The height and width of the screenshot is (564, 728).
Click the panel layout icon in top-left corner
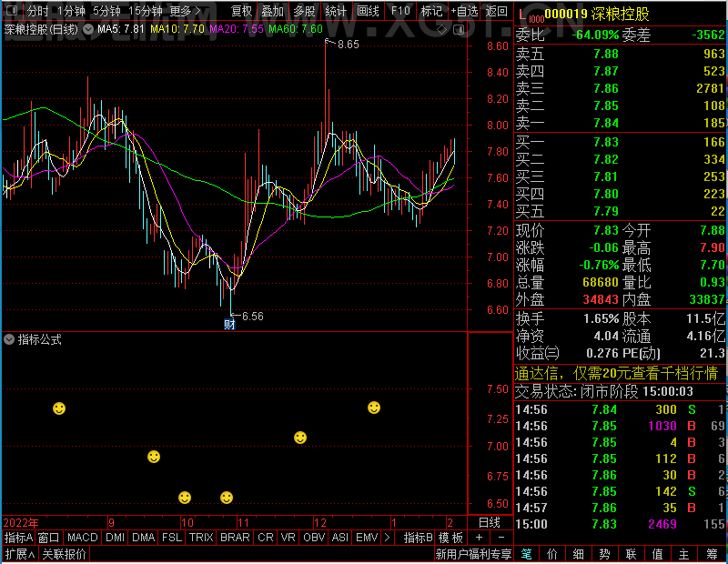(12, 10)
